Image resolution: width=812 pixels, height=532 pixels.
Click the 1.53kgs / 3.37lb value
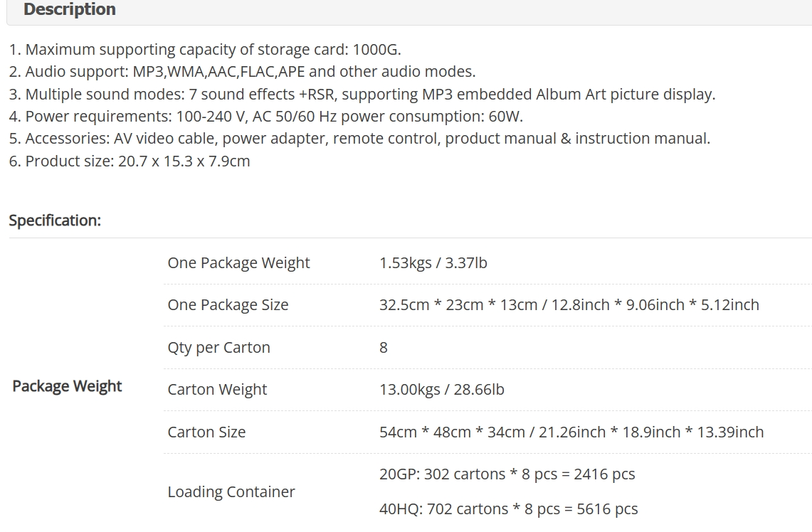pyautogui.click(x=433, y=263)
